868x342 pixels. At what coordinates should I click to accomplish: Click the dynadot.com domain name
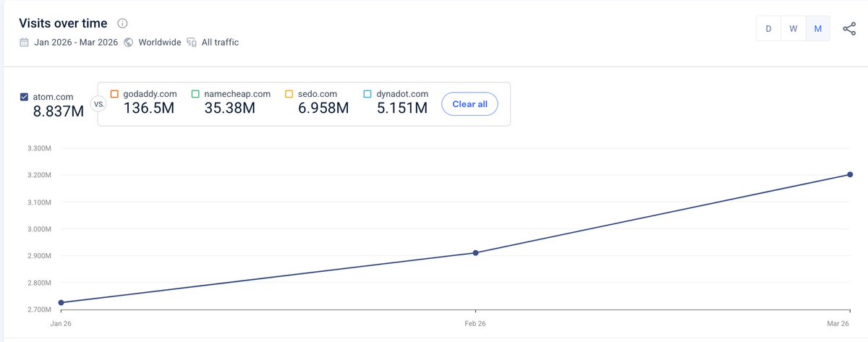(x=402, y=94)
